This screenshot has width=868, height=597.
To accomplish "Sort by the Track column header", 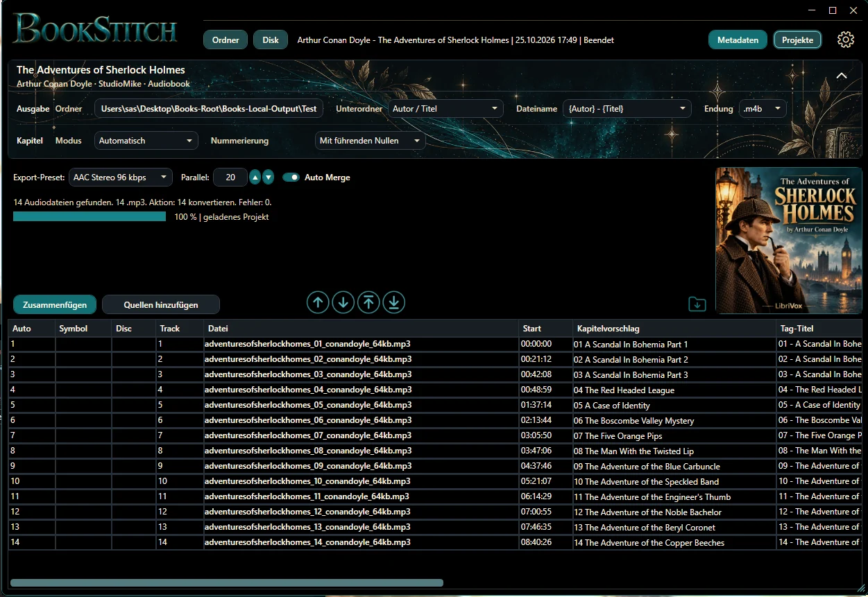I will pos(180,329).
